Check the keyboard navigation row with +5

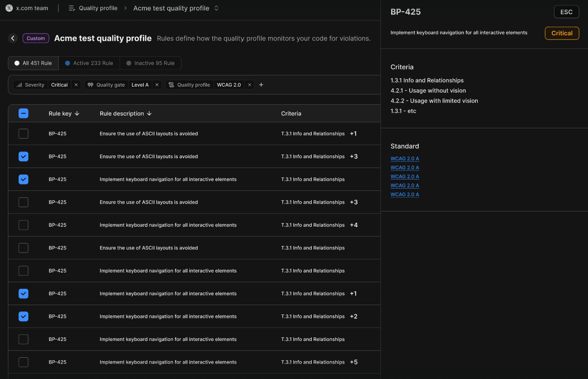pyautogui.click(x=24, y=362)
